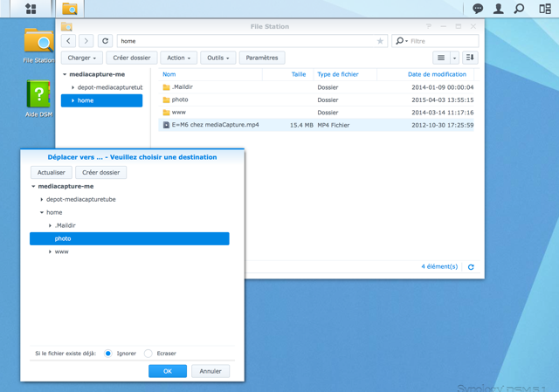
Task: Expand .Maildir in destination dialog
Action: click(x=50, y=225)
